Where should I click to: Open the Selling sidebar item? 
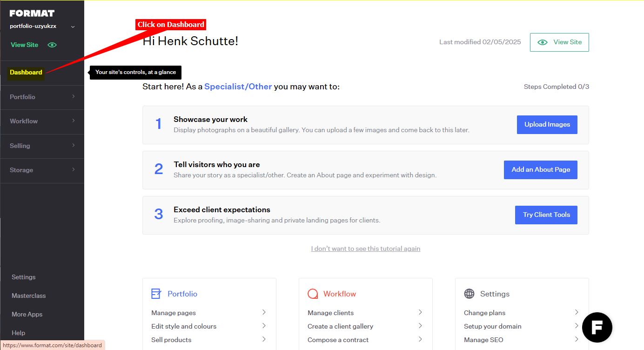click(x=20, y=146)
